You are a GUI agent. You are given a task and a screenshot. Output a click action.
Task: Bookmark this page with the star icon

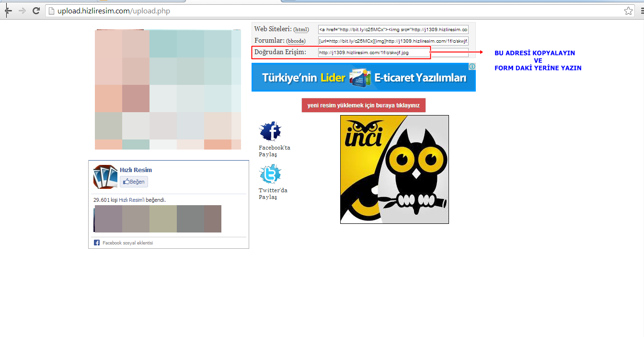coord(629,11)
